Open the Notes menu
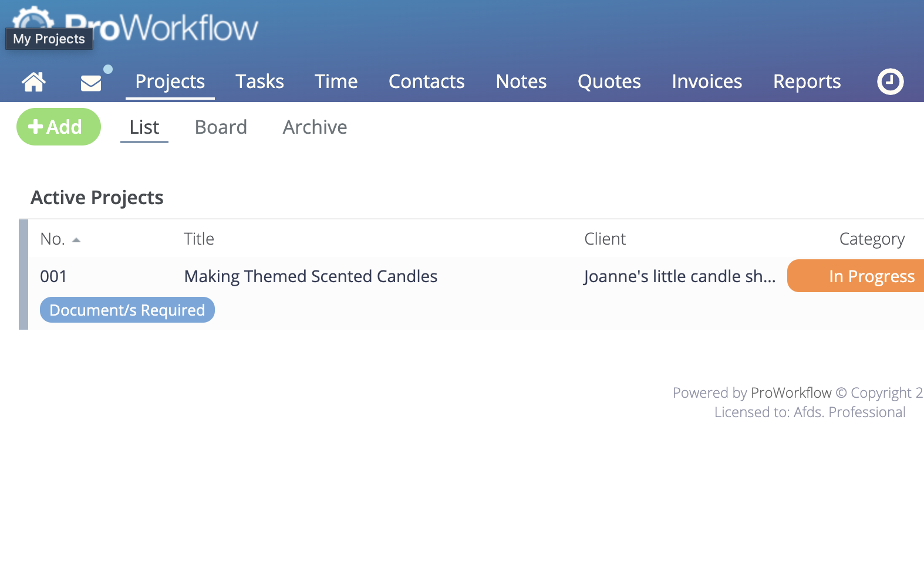The width and height of the screenshot is (924, 562). 521,81
